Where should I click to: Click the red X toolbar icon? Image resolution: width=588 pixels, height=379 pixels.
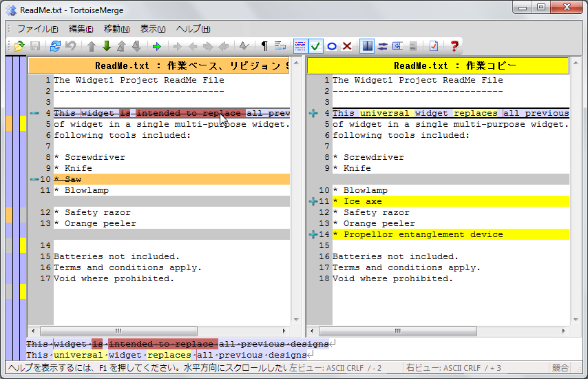(347, 46)
